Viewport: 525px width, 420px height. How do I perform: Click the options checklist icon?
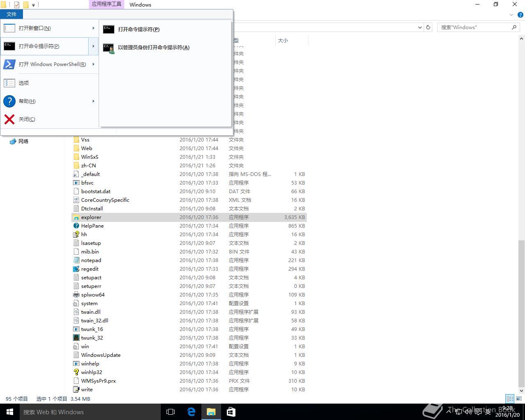(x=9, y=83)
